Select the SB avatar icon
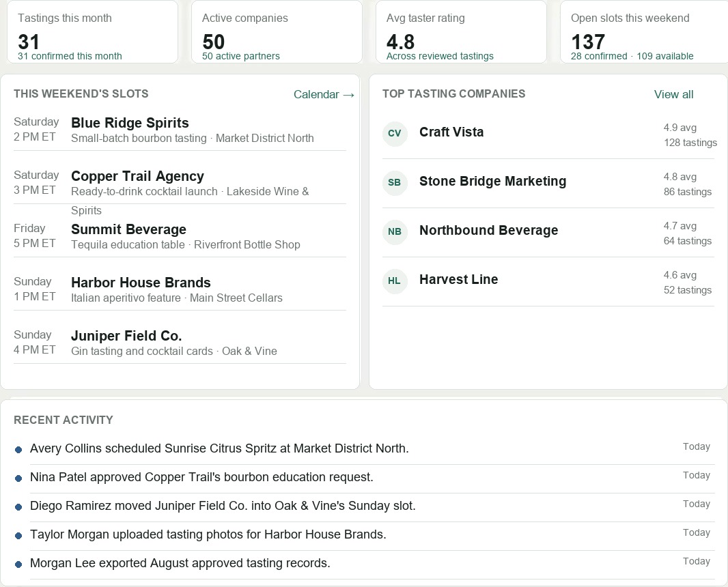Screen dimensions: 728x587 395,182
